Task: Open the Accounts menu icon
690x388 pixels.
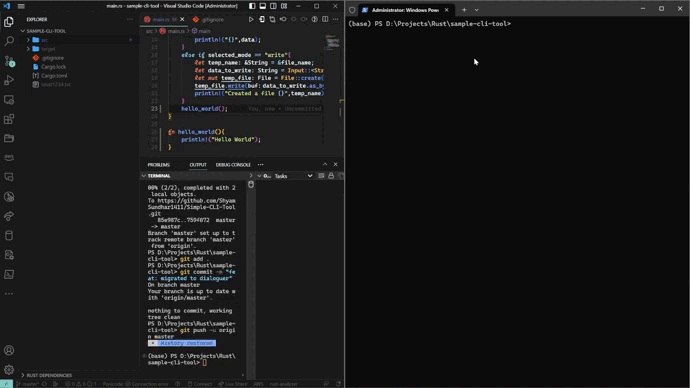Action: coord(9,351)
